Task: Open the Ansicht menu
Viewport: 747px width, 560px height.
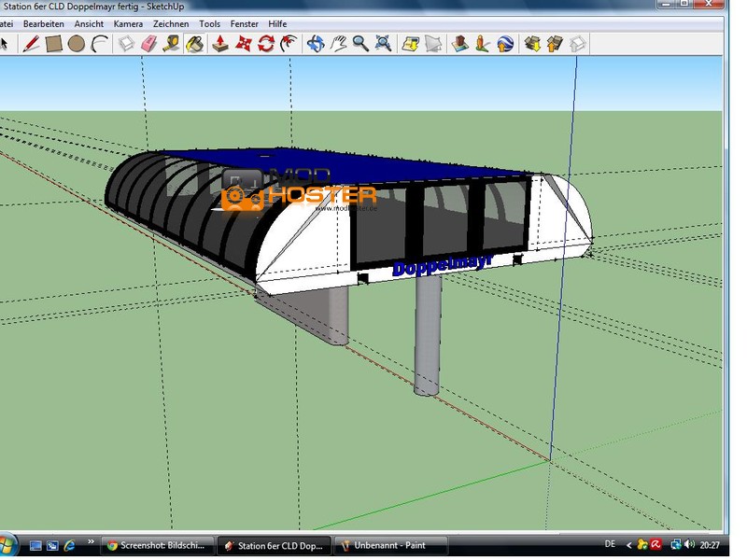Action: (x=89, y=24)
